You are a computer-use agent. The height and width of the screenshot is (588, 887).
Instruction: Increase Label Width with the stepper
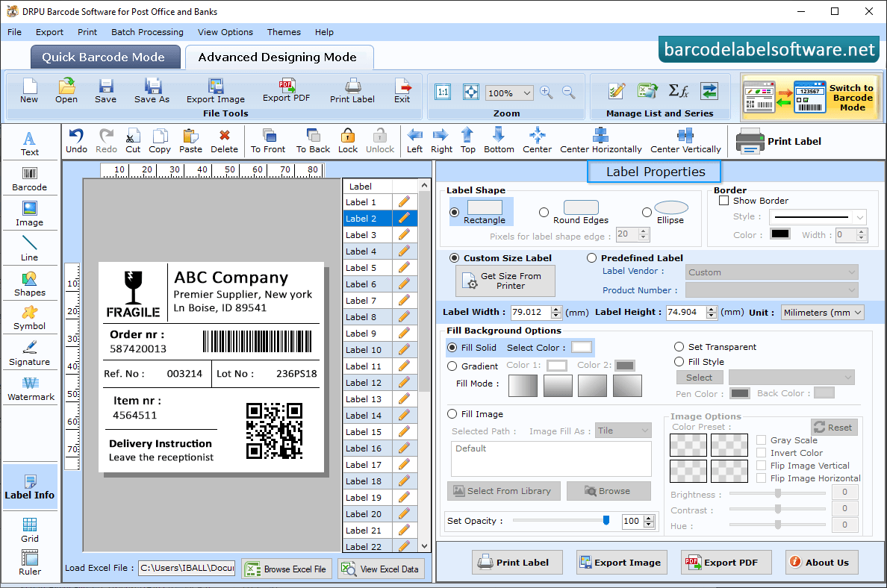(556, 309)
